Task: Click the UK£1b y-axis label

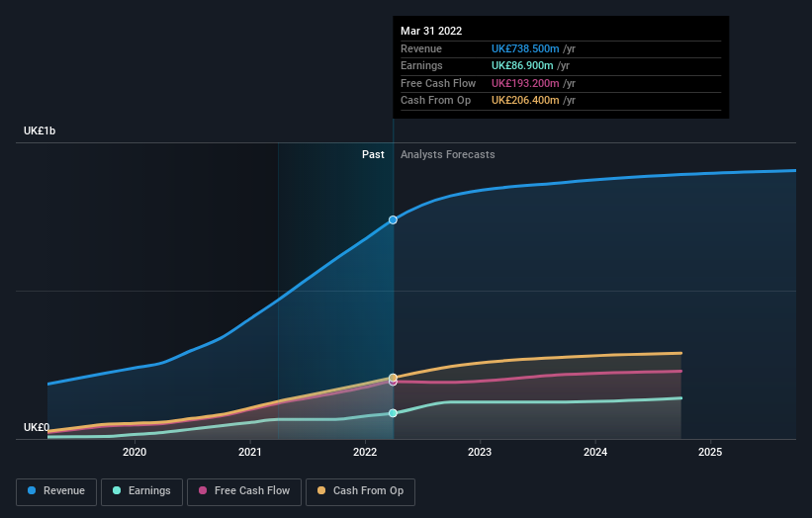Action: tap(40, 130)
